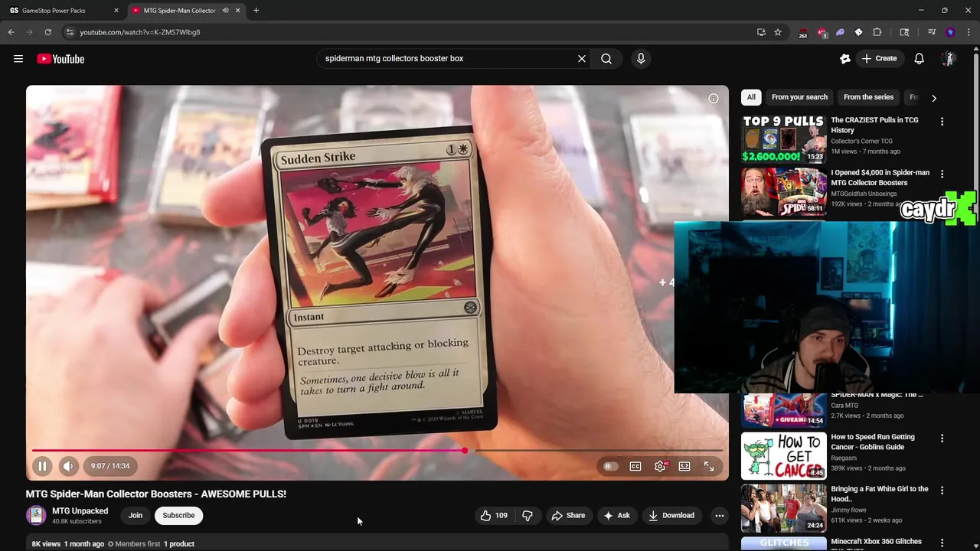Join MTG Unpacked channel membership
This screenshot has height=551, width=980.
pos(136,516)
